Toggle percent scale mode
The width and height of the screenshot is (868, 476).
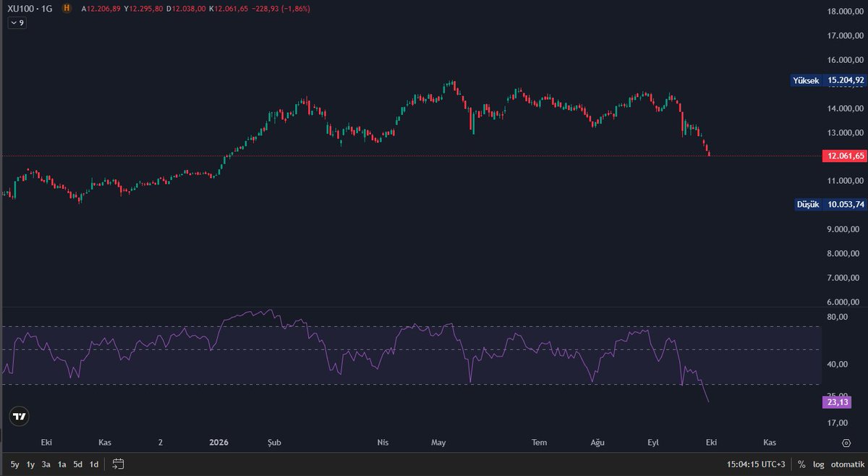point(801,464)
